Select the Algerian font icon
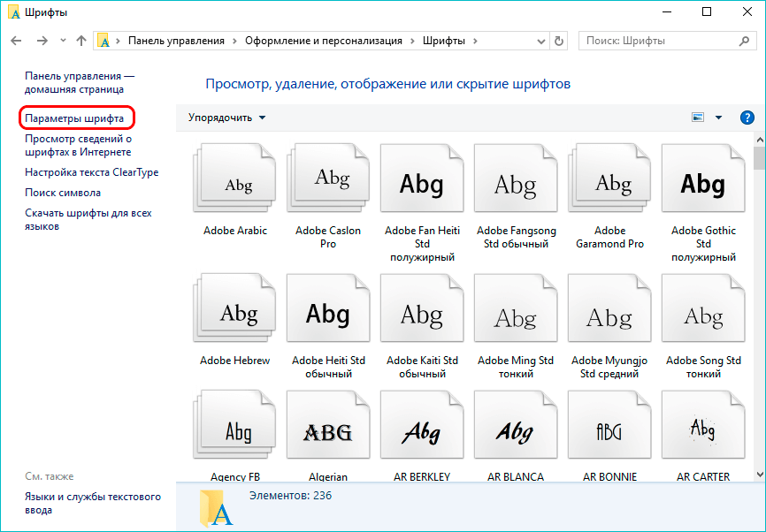Image resolution: width=766 pixels, height=532 pixels. 328,424
